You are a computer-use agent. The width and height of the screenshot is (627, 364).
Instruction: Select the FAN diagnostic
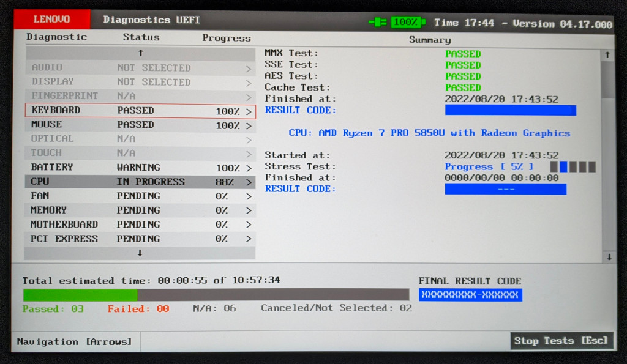point(140,196)
